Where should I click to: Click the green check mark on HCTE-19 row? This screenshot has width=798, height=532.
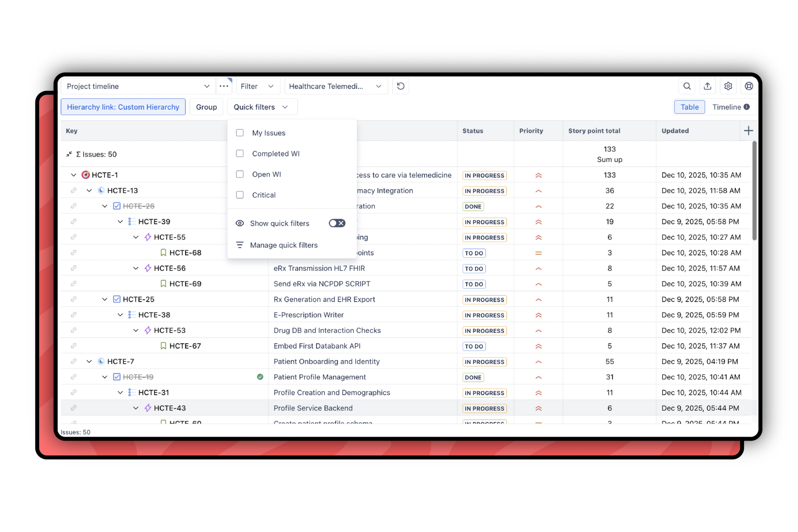(260, 377)
